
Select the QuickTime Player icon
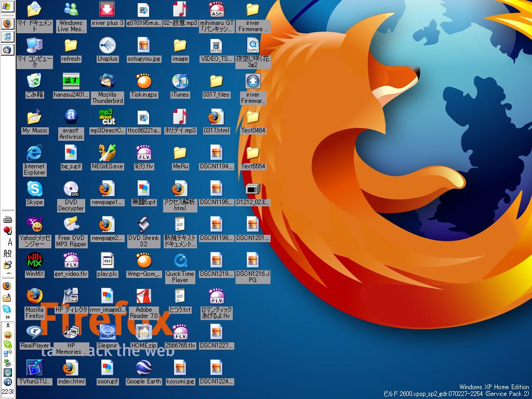tap(180, 268)
